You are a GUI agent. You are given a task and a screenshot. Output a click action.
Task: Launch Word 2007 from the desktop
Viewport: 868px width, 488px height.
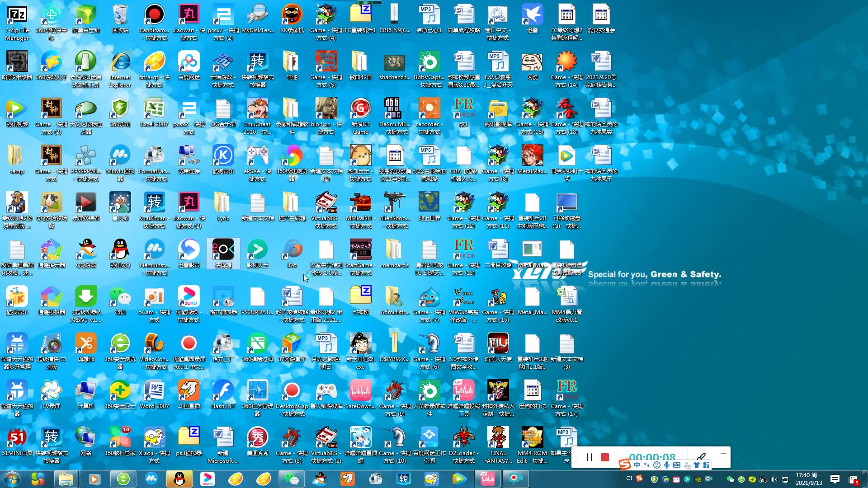(154, 394)
